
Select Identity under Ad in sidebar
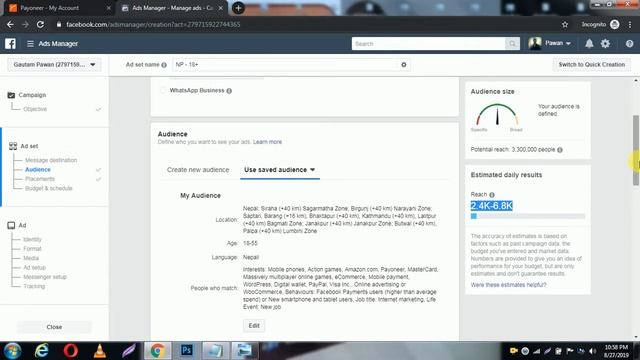[x=32, y=239]
